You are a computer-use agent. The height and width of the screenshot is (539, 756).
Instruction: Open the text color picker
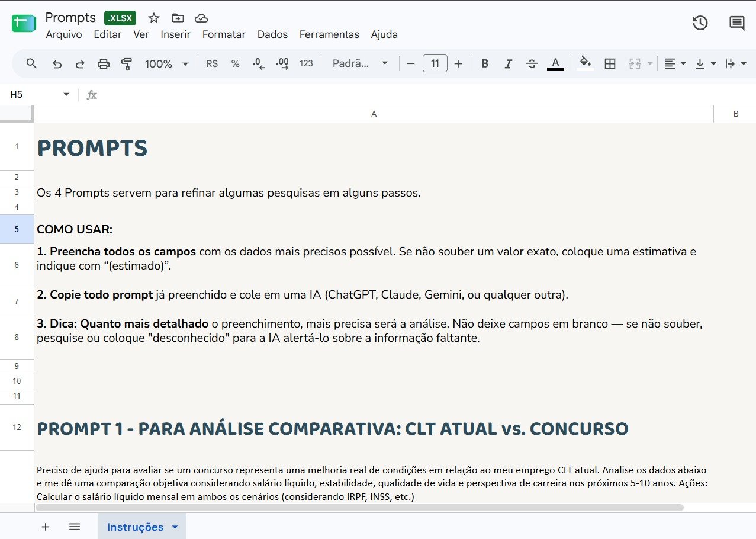tap(555, 63)
